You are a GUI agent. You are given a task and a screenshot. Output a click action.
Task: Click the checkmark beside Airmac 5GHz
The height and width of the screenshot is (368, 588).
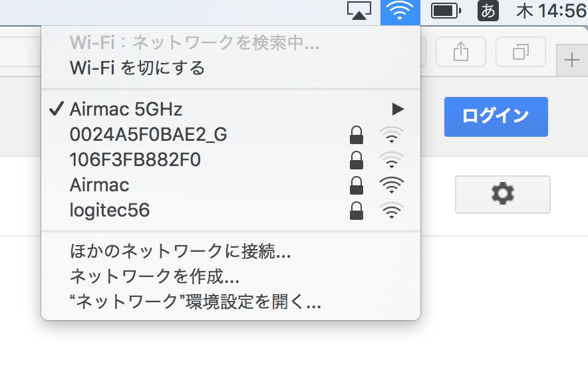(x=57, y=108)
